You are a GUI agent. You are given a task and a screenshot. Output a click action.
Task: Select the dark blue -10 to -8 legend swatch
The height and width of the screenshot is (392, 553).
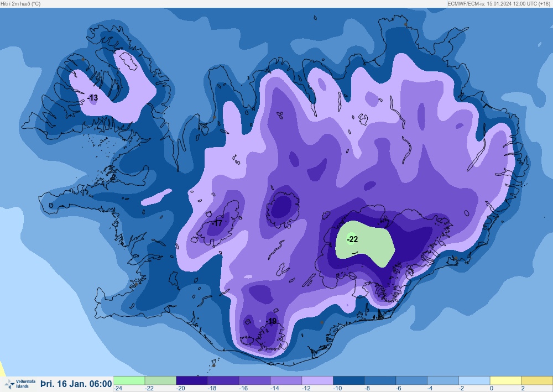point(348,380)
